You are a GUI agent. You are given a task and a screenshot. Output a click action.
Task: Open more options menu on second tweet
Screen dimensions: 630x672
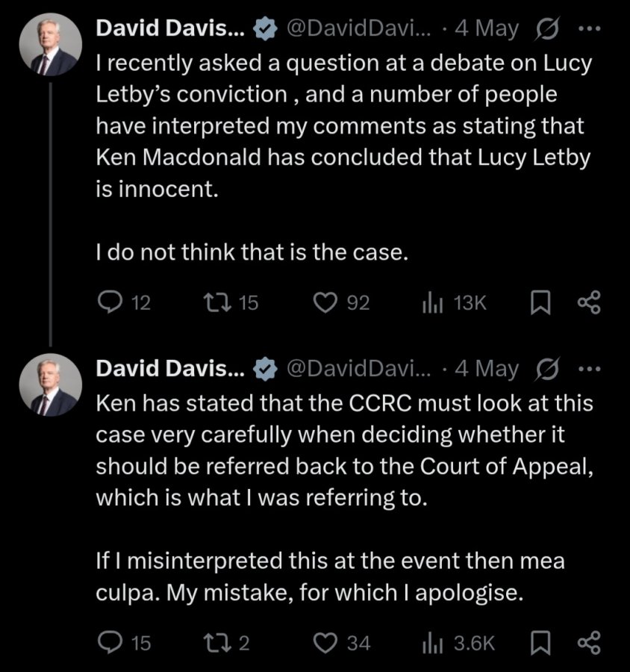tap(590, 369)
